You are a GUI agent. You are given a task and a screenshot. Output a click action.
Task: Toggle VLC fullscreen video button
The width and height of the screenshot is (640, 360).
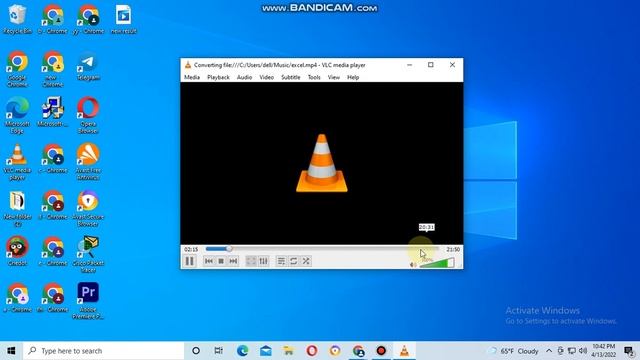point(251,261)
